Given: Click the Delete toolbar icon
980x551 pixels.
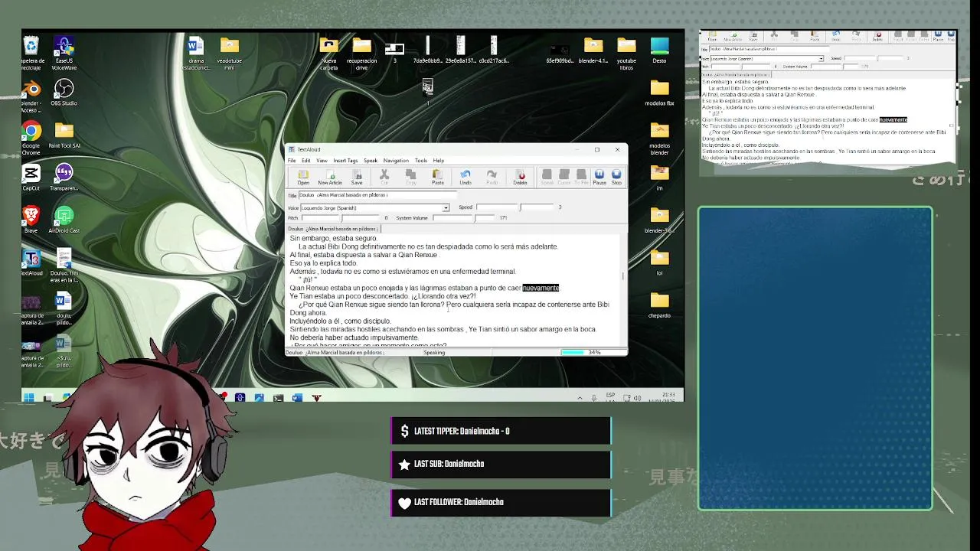Looking at the screenshot, I should (x=521, y=178).
